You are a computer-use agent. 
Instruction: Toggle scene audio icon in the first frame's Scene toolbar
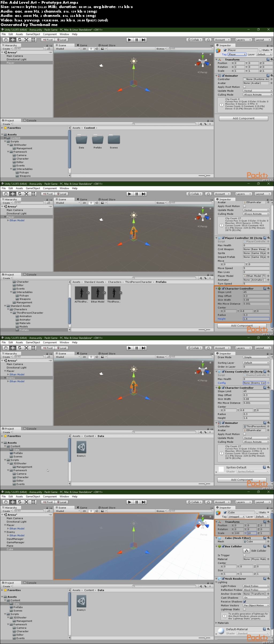point(97,49)
